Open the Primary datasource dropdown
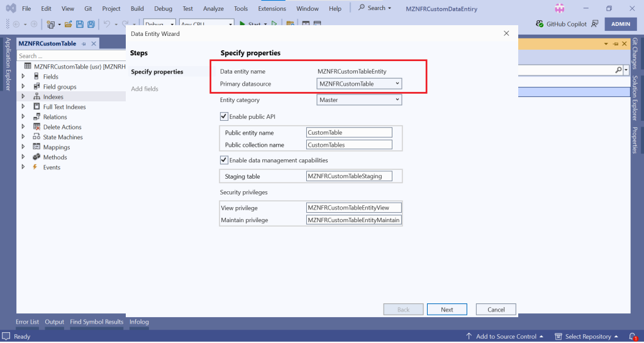 coord(359,84)
